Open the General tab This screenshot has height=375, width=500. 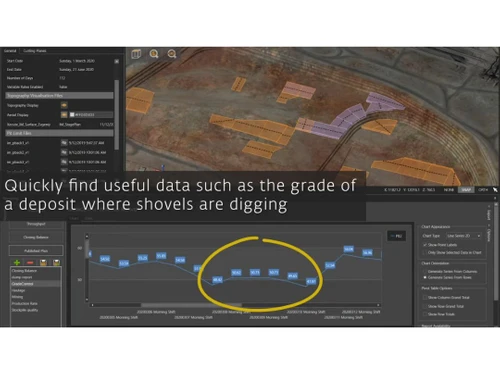pos(10,51)
